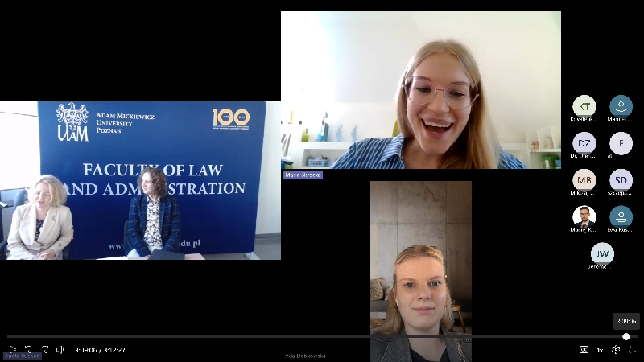Click the seek bar playhead knob
644x362 pixels.
pos(626,336)
